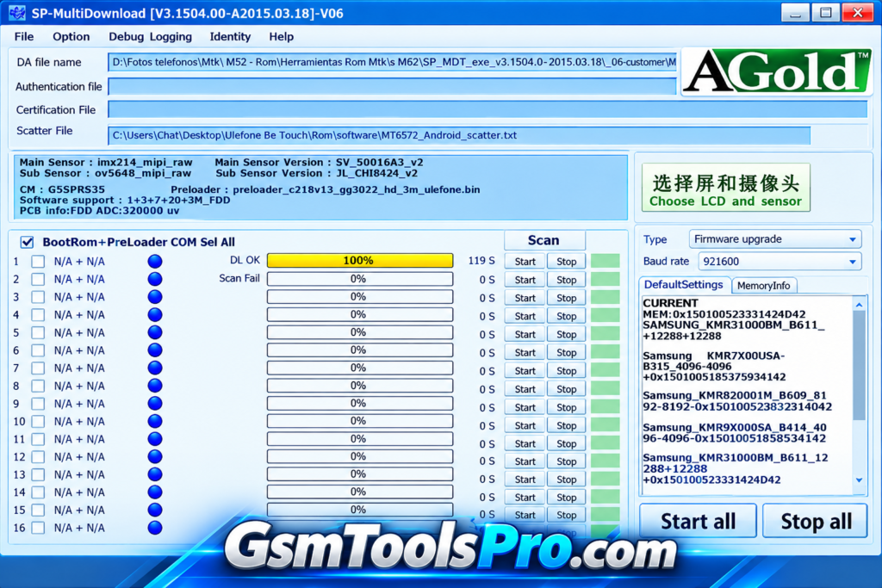Switch to the DefaultSettings tab
The height and width of the screenshot is (588, 882).
tap(684, 284)
